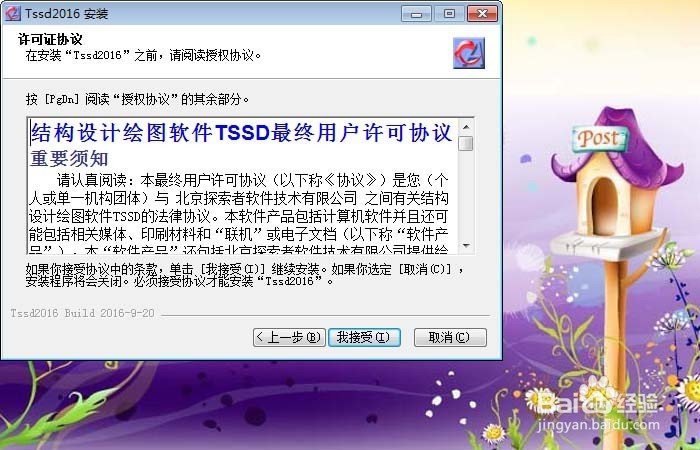The height and width of the screenshot is (450, 700).
Task: Click the license scrollbar up arrow
Action: pos(466,127)
